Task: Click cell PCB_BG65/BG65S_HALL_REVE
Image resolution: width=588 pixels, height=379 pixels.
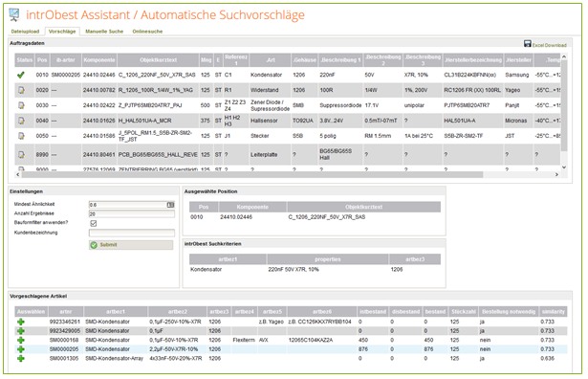Action: coord(158,155)
